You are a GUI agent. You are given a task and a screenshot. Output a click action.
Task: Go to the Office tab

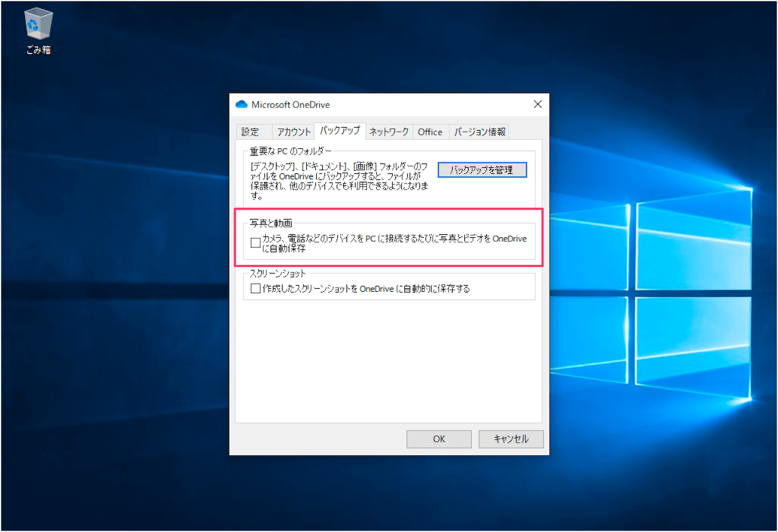point(430,132)
